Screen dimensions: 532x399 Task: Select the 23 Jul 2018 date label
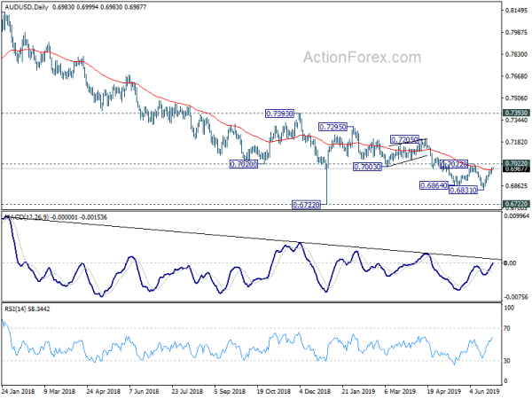[187, 391]
